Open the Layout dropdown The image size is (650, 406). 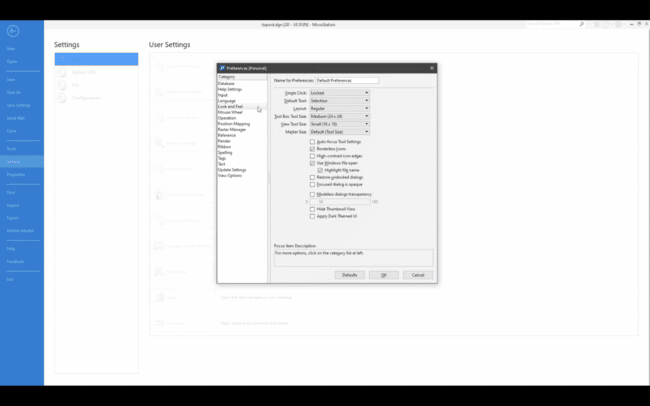(340, 108)
